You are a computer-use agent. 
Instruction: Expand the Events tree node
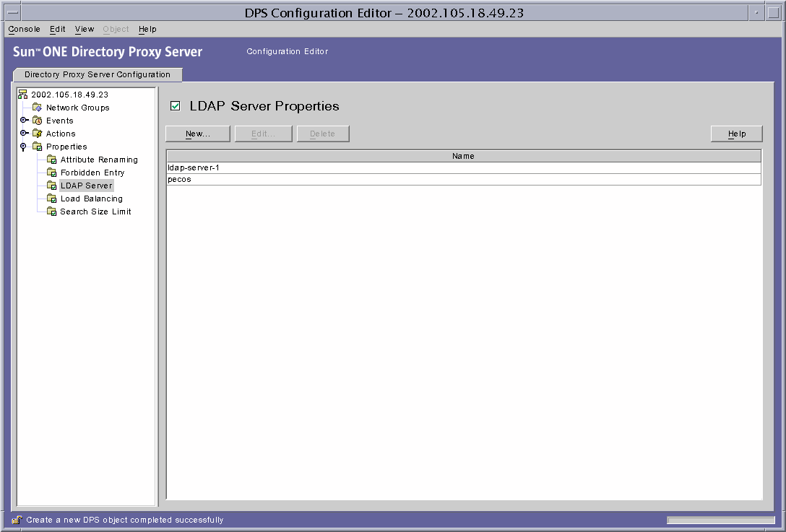(24, 120)
